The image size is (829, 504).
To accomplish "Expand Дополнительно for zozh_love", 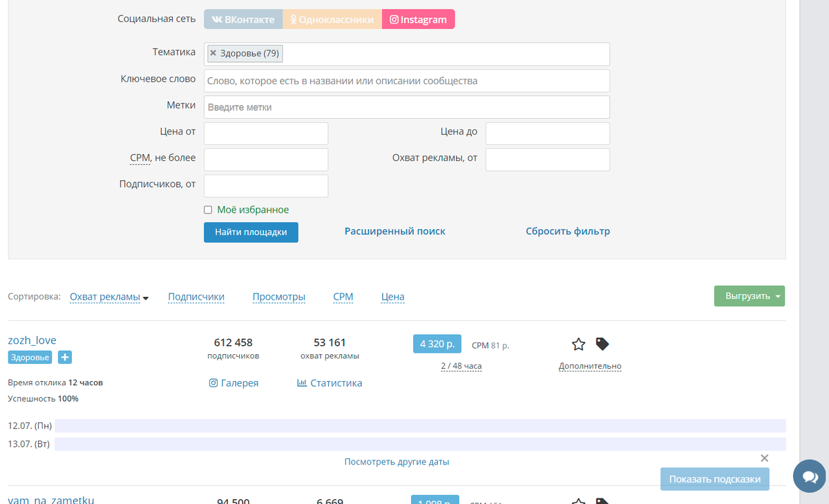I will pos(590,366).
